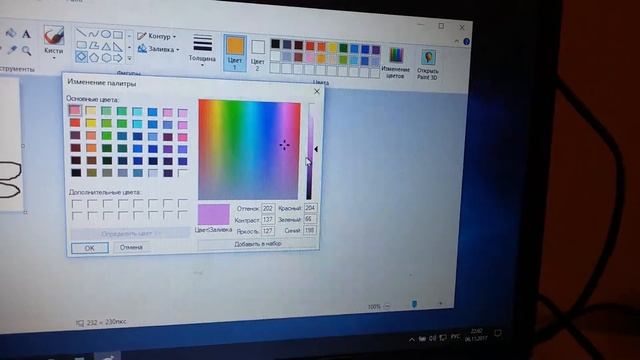
Task: Click Отмена cancel button
Action: click(x=131, y=247)
